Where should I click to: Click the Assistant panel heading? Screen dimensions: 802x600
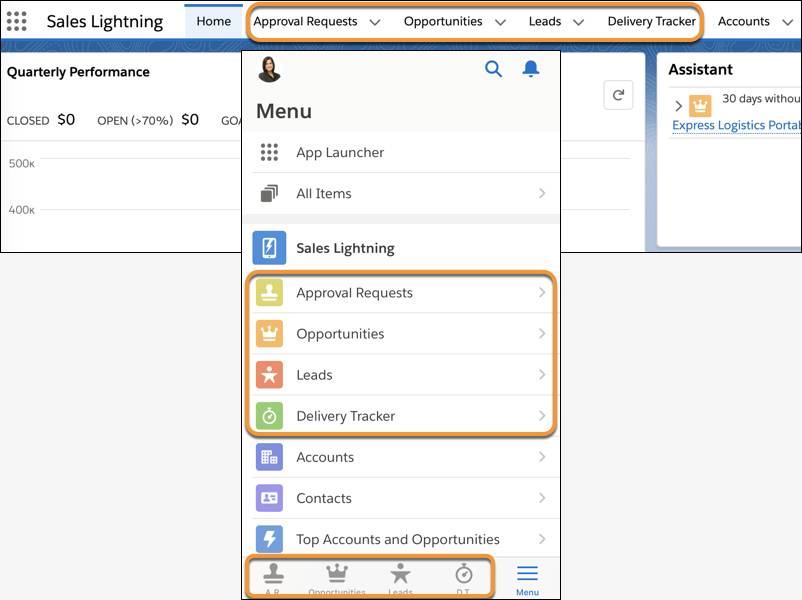(700, 70)
